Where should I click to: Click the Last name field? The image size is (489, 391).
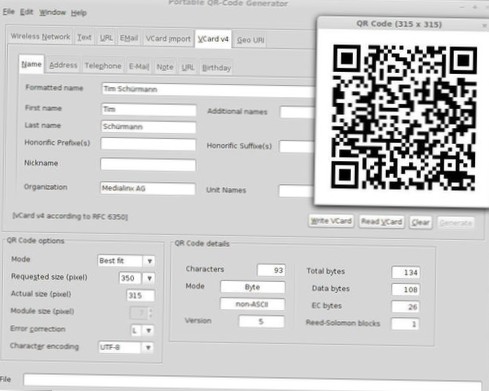(x=148, y=127)
